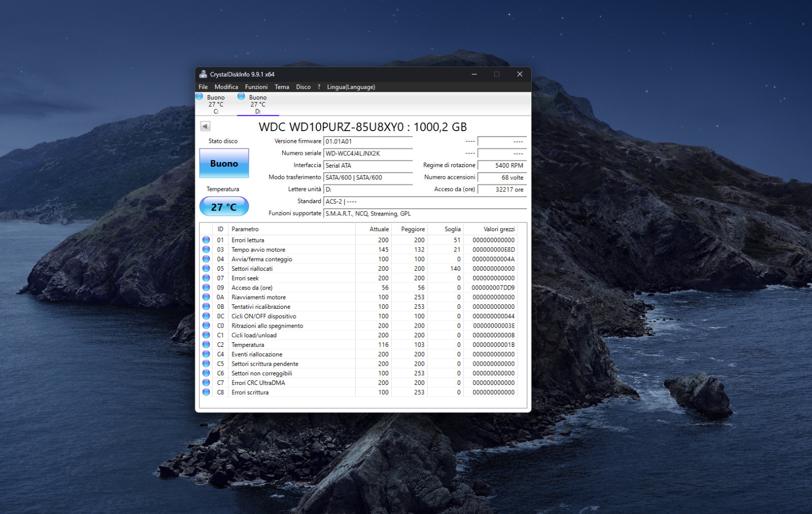Viewport: 812px width, 514px height.
Task: Click the CrystalDiskInfo app icon in title bar
Action: (203, 74)
